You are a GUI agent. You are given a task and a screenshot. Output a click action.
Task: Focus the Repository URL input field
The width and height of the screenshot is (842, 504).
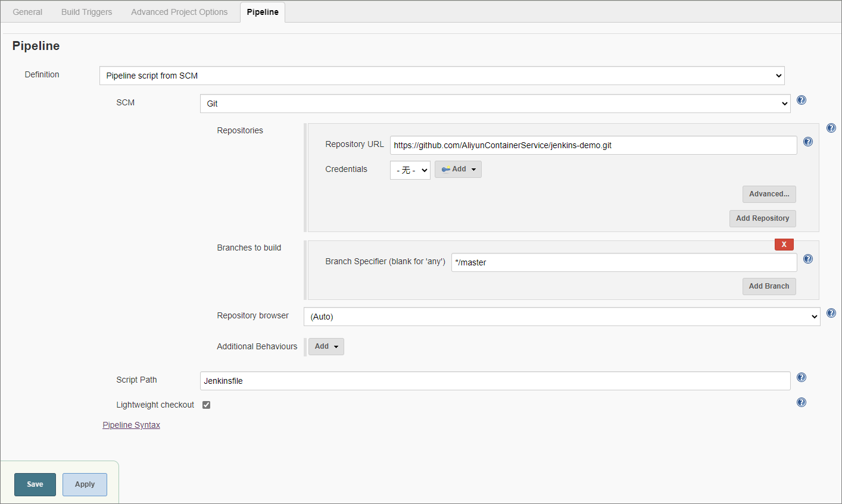[594, 145]
